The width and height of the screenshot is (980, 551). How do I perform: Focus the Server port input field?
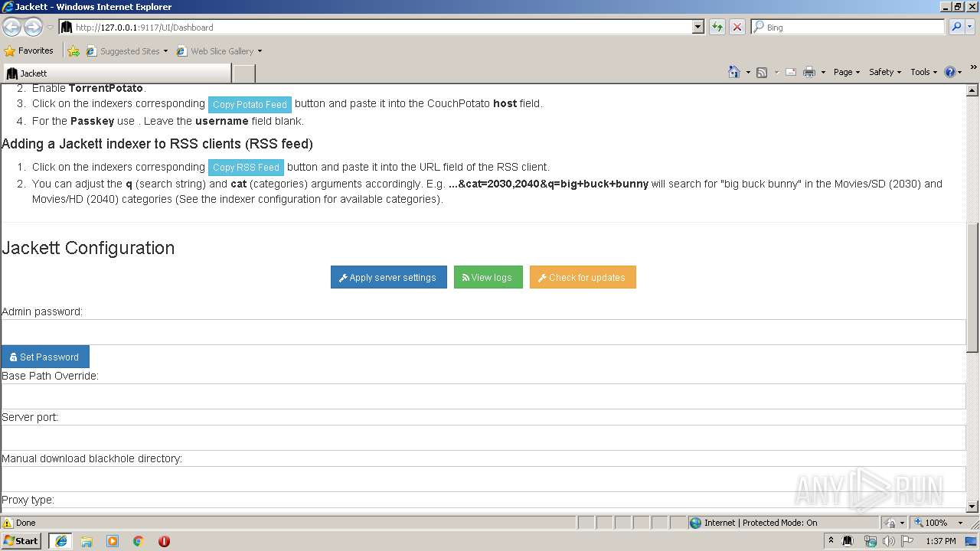[484, 438]
